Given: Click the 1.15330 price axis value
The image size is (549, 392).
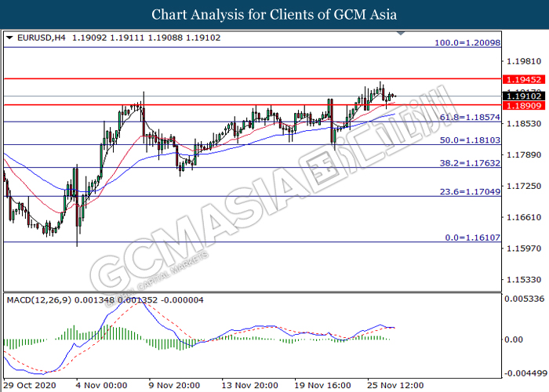Looking at the screenshot, I should [524, 280].
